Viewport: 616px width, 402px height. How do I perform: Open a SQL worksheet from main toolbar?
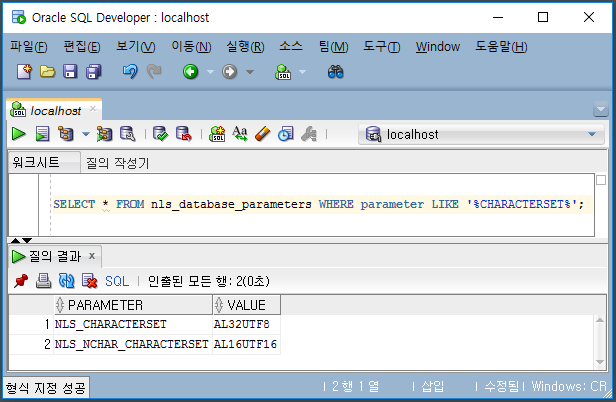[x=283, y=72]
